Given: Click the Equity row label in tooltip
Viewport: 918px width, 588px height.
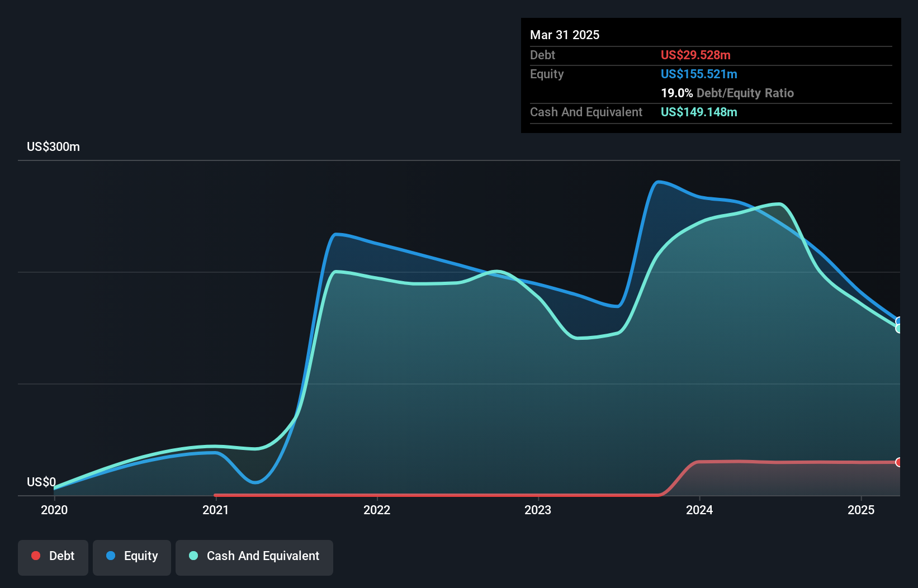Looking at the screenshot, I should tap(547, 74).
